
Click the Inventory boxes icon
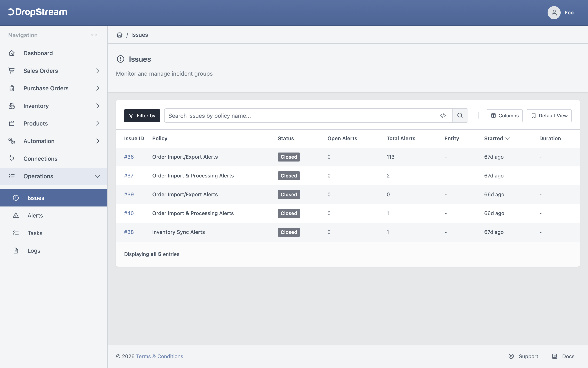[x=12, y=106]
